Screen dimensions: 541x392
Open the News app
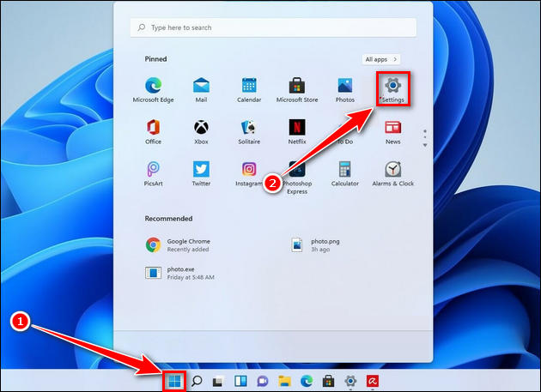393,132
